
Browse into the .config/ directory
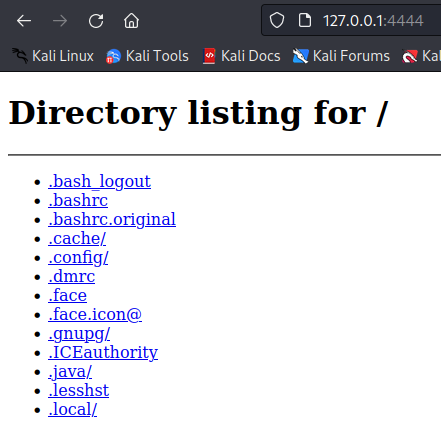tap(78, 258)
